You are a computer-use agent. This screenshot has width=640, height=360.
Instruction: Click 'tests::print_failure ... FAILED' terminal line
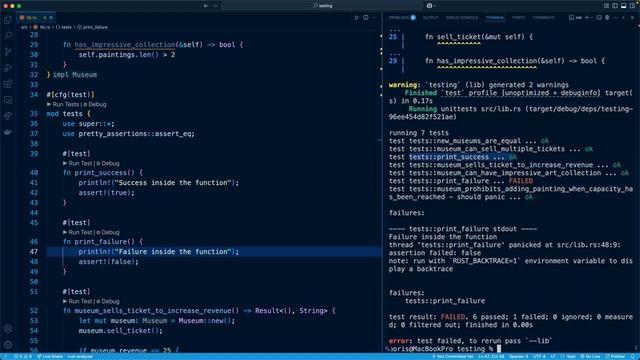tap(461, 181)
